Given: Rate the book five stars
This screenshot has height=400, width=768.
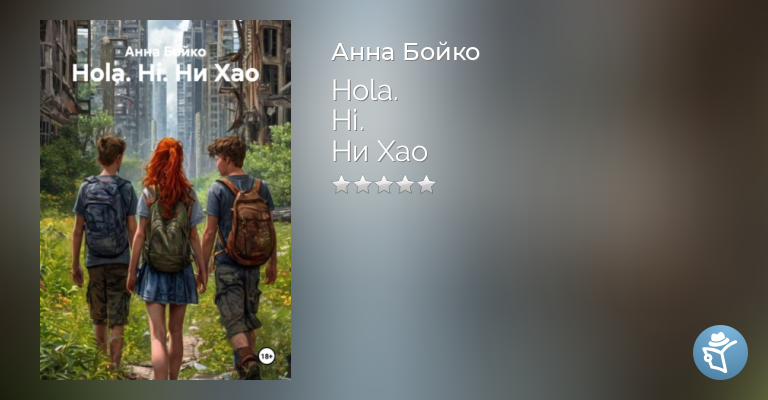Looking at the screenshot, I should 427,185.
